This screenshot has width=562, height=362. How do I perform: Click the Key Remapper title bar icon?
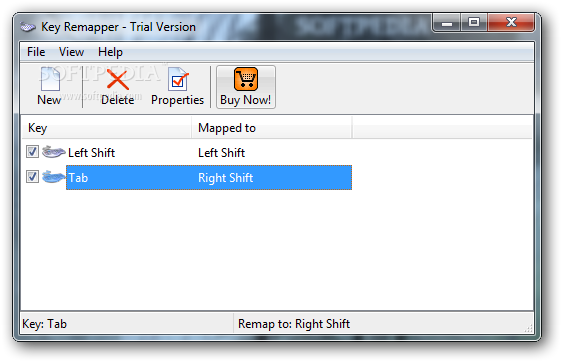click(x=28, y=27)
